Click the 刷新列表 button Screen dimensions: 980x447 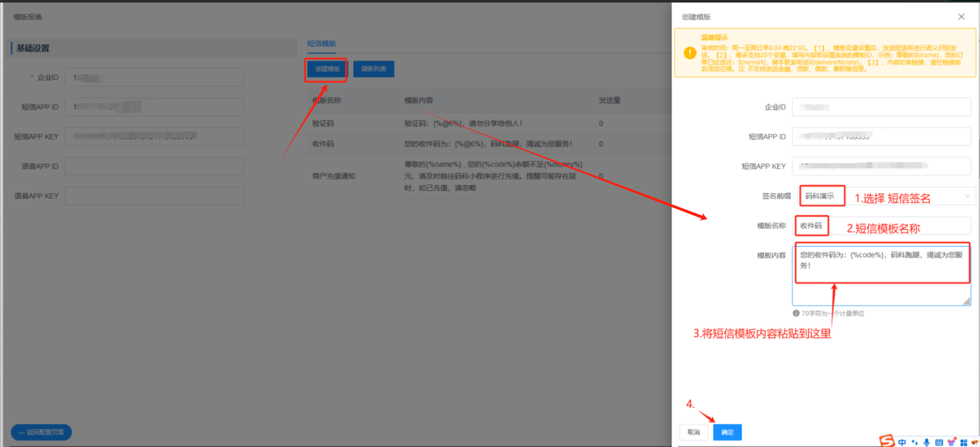374,69
